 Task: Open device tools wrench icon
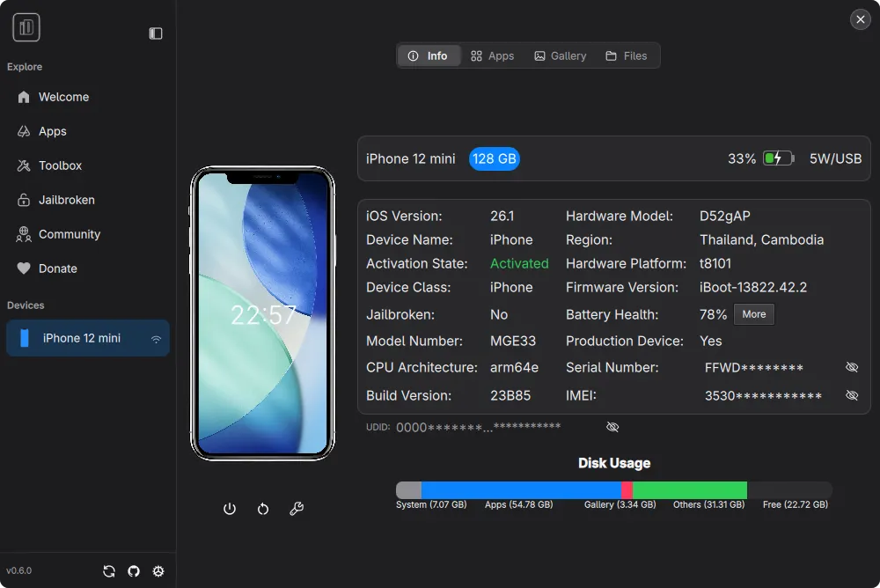[297, 509]
